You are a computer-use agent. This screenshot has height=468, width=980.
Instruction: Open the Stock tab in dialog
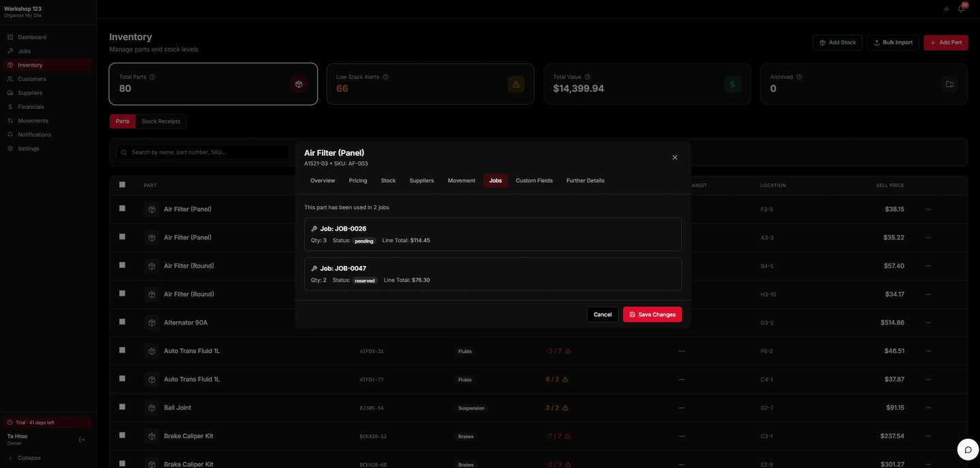pyautogui.click(x=389, y=180)
